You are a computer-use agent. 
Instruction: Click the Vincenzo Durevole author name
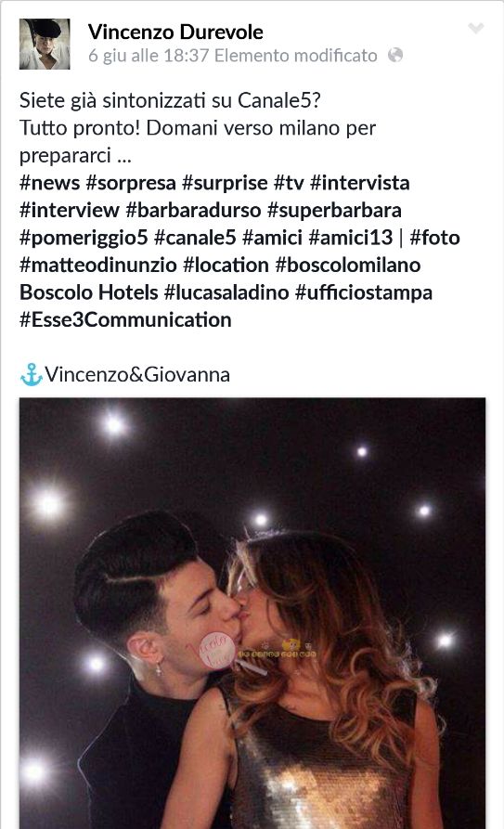point(175,32)
